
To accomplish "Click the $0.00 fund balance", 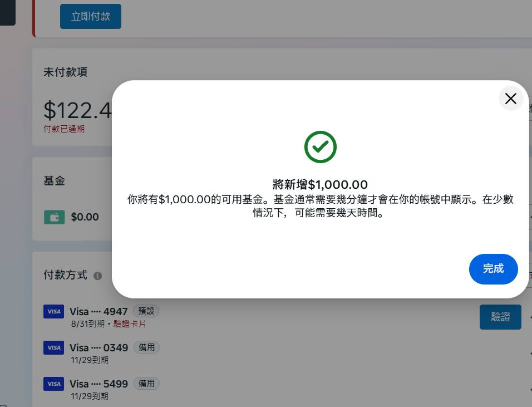I will (85, 217).
